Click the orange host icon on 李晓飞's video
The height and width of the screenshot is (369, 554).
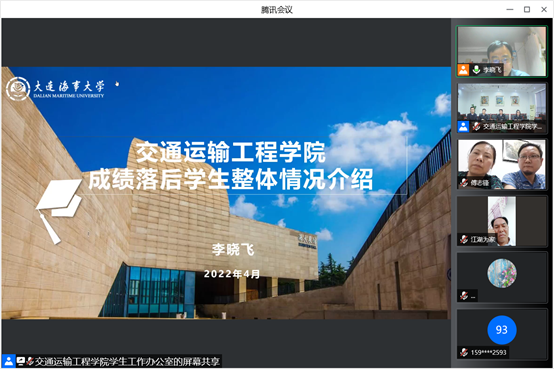pyautogui.click(x=463, y=70)
